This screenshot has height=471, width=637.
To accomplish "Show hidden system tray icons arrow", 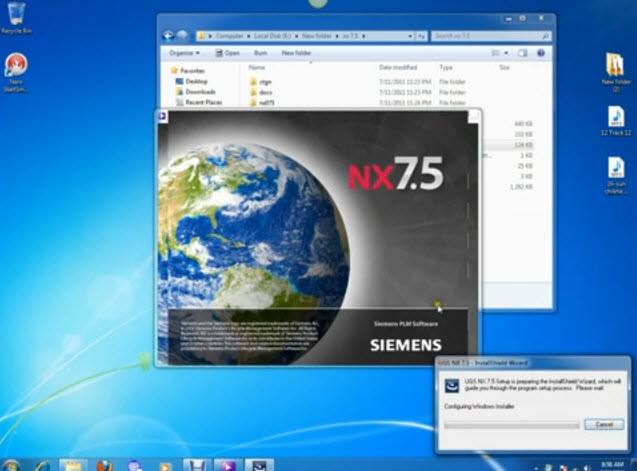I will 536,468.
